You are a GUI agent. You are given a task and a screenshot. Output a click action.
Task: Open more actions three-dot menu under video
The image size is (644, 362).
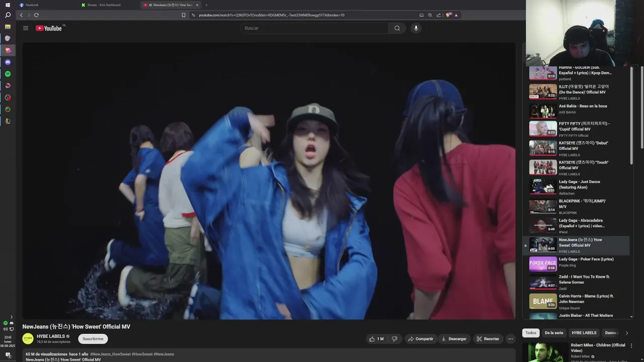point(511,339)
